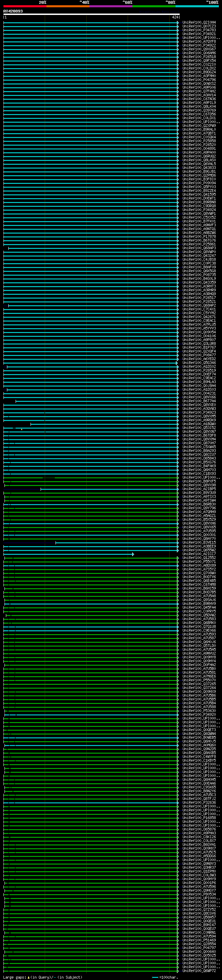Select the UniRef100_B8PXF5 label
The height and width of the screenshot is (980, 222).
(199, 481)
